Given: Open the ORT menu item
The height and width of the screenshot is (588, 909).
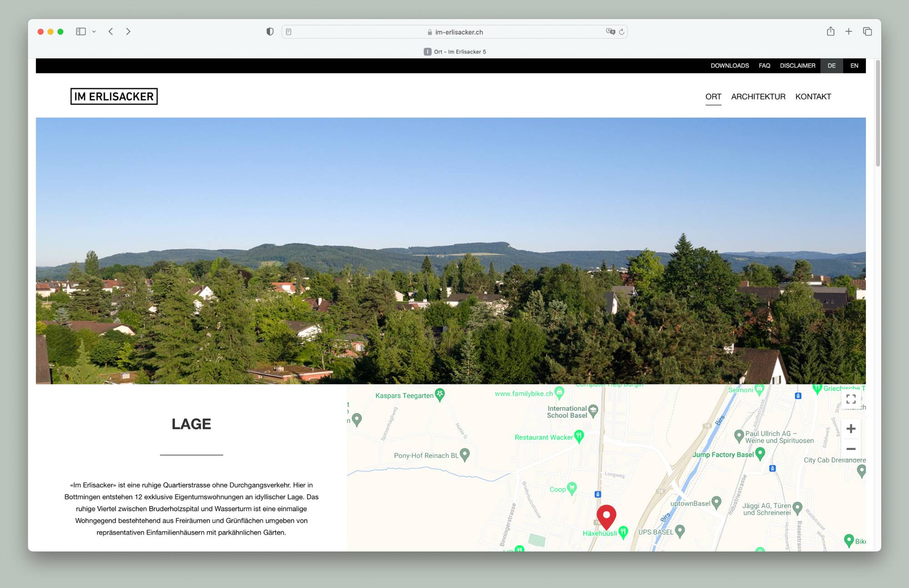Looking at the screenshot, I should click(713, 97).
